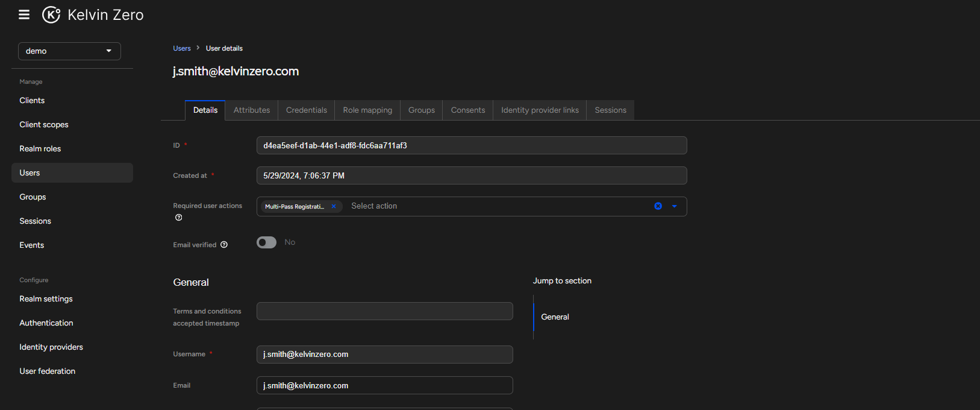Expand the required actions dropdown arrow
This screenshot has height=410, width=980.
click(x=674, y=206)
